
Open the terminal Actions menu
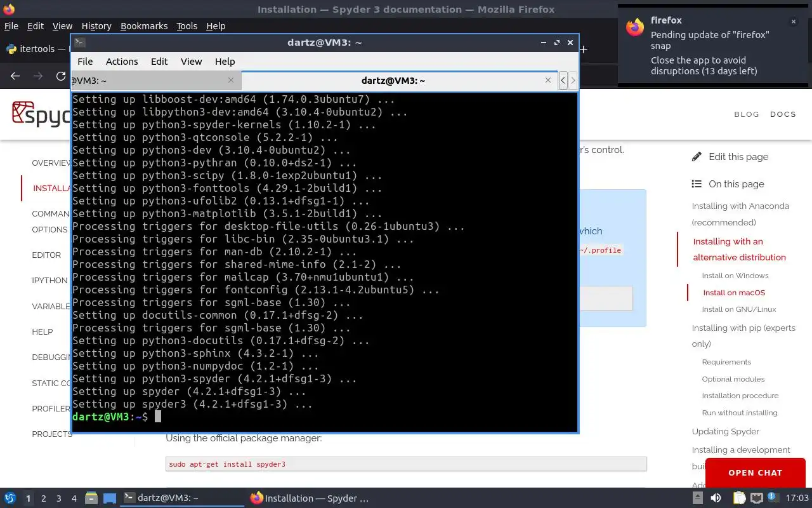click(122, 62)
